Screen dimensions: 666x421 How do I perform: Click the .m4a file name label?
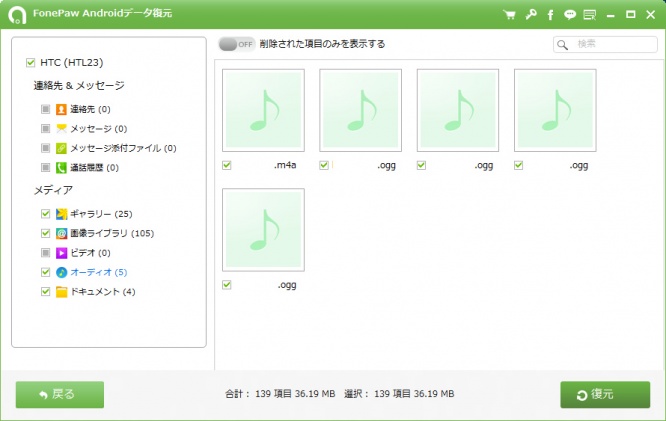[285, 165]
